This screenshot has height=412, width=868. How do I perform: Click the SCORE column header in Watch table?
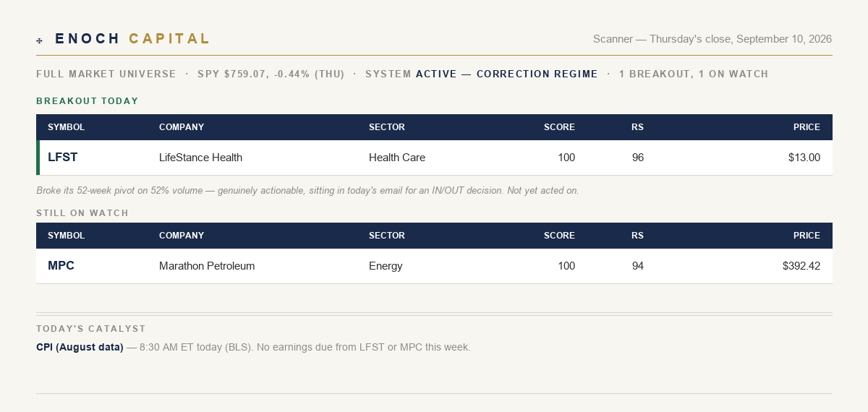(559, 236)
